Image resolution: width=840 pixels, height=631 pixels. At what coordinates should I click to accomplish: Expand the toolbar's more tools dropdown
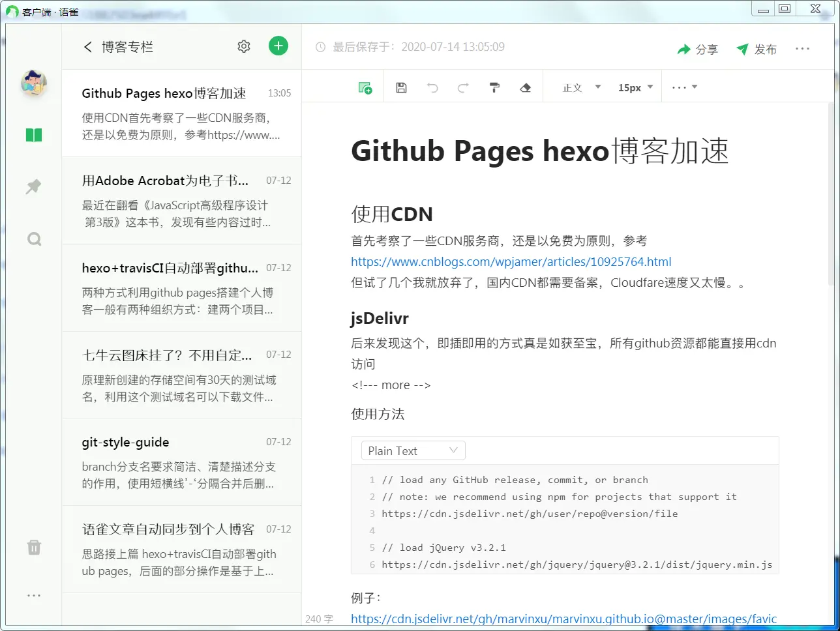point(685,87)
